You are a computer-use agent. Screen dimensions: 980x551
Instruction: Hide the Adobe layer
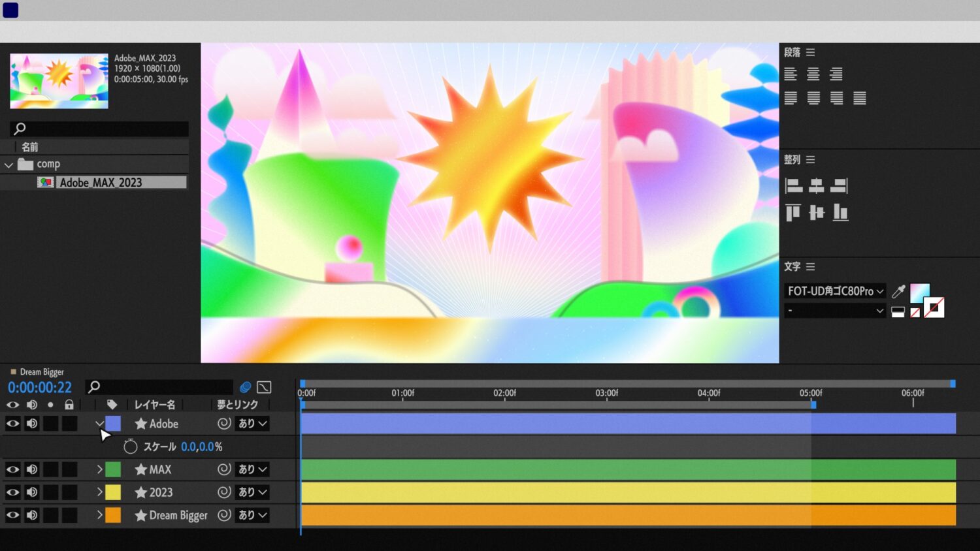click(x=12, y=424)
